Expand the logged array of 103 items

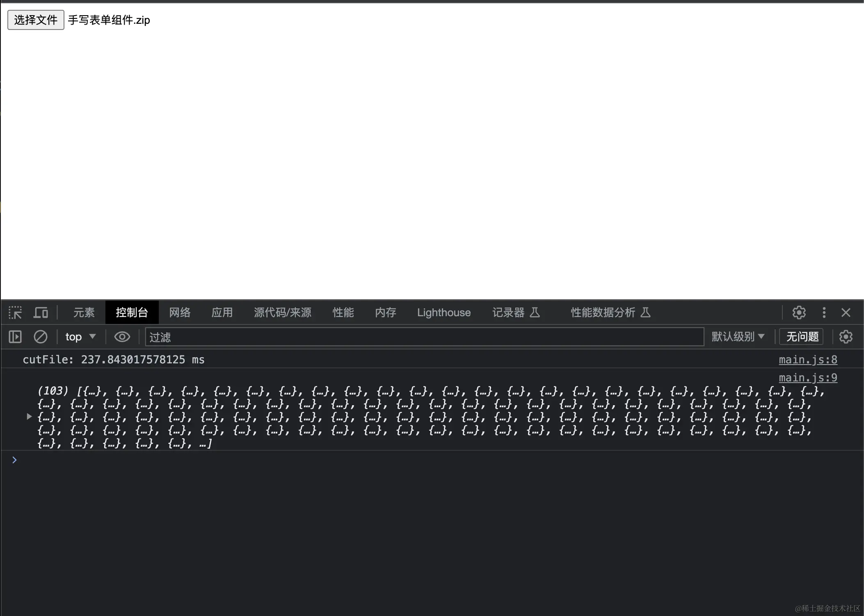coord(29,416)
